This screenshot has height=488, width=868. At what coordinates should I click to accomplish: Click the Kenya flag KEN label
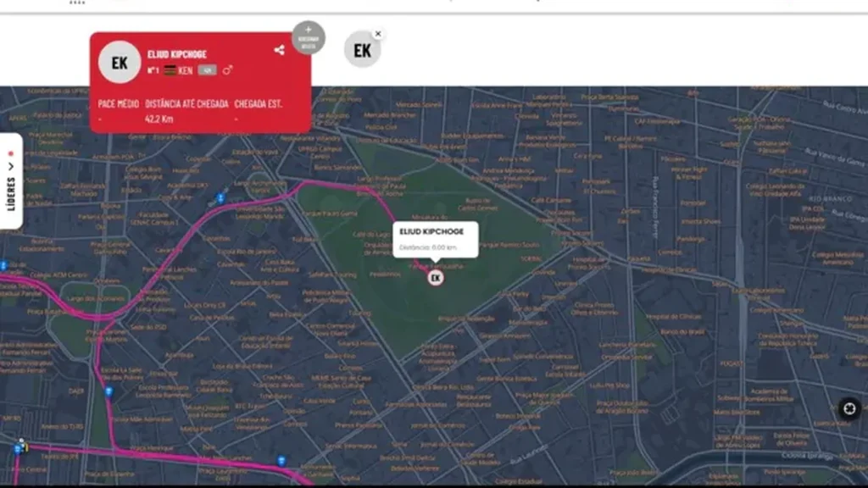point(178,70)
